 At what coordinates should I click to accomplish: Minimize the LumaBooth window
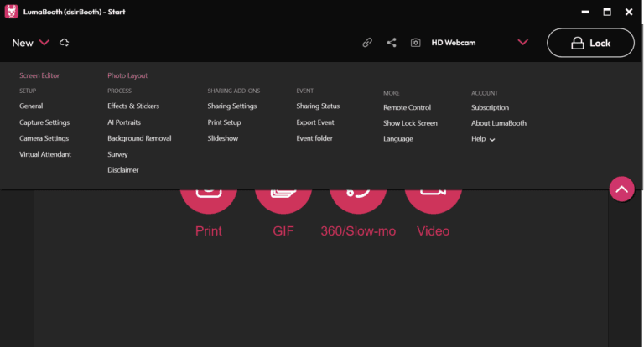pos(585,12)
